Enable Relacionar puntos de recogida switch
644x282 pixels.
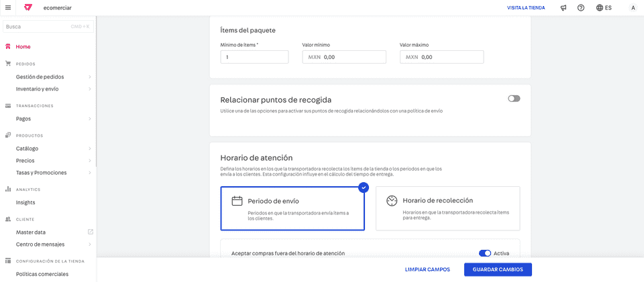click(514, 98)
